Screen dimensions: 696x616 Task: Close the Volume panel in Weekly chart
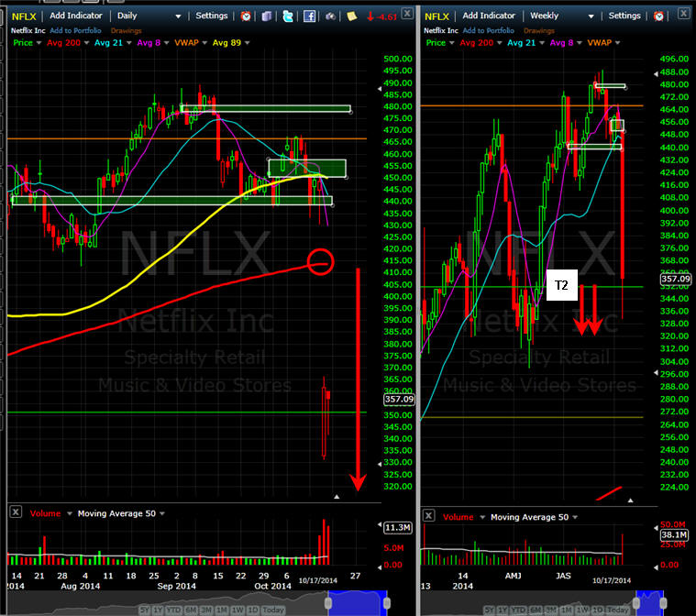pyautogui.click(x=428, y=515)
